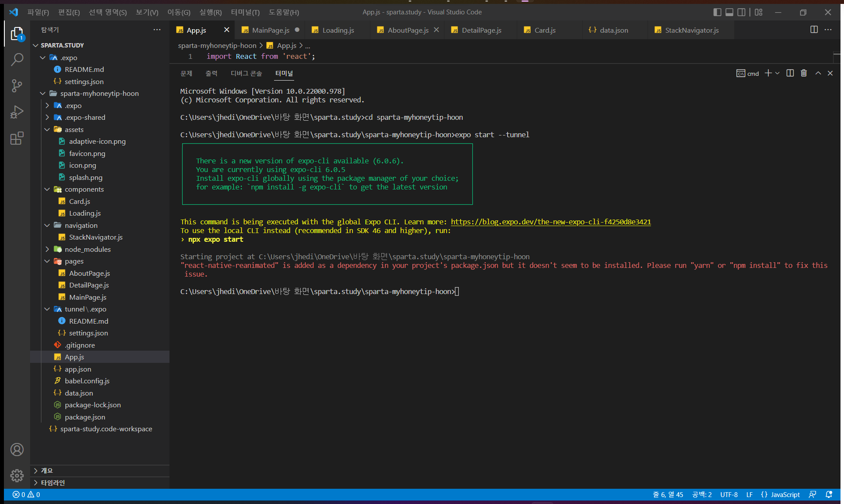Switch to the MainPage.js editor tab

pos(270,30)
